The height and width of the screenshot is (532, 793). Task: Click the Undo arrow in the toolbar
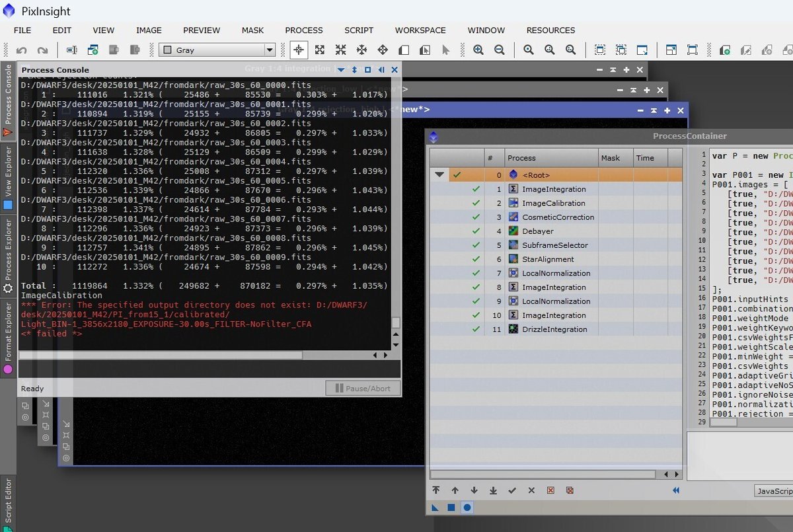tap(22, 50)
